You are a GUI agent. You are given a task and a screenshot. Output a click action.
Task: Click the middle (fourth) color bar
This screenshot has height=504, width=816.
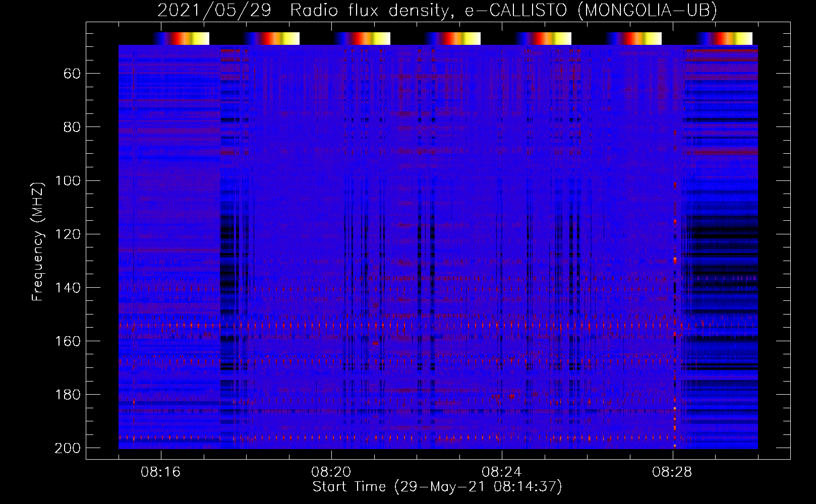pos(453,38)
